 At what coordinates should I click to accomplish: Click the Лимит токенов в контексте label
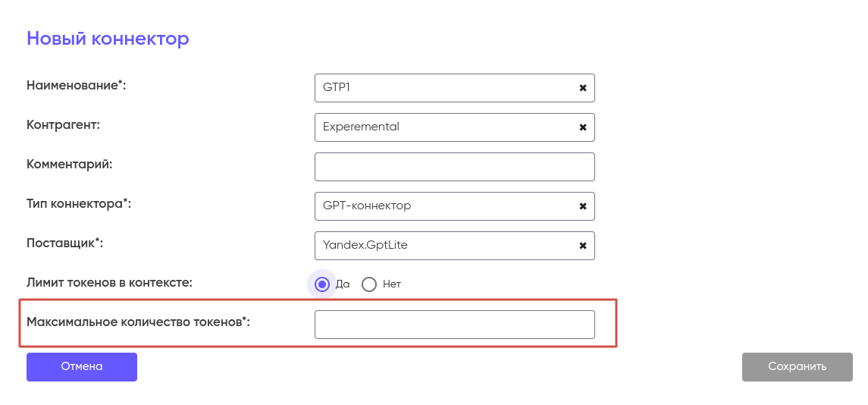point(110,283)
